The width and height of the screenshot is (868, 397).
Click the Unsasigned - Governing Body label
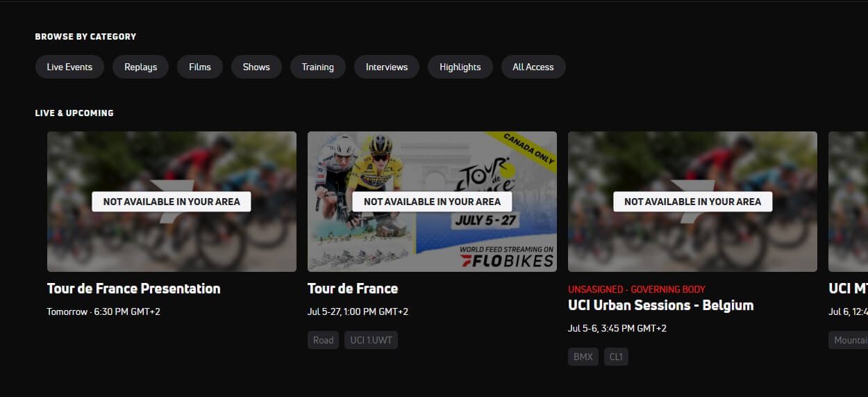pos(637,289)
